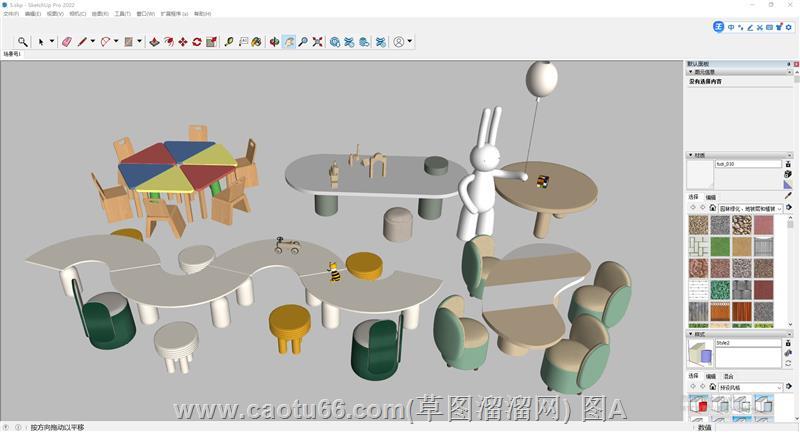
Task: Click the IME settings gear icon
Action: [788, 27]
